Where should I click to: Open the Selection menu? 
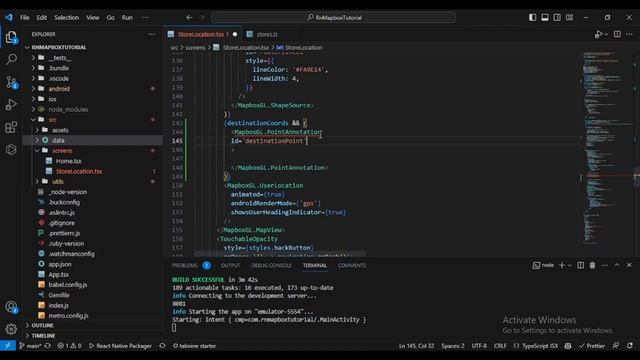67,18
